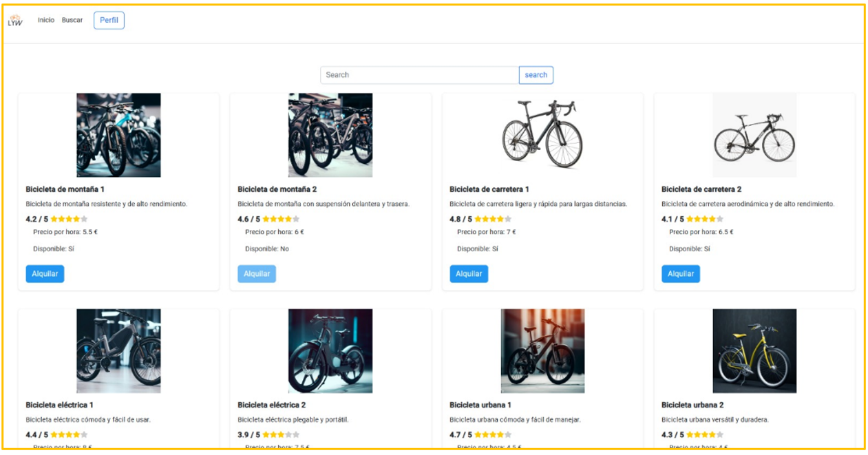Click the Bicicleta urbana 1 title

pos(480,405)
